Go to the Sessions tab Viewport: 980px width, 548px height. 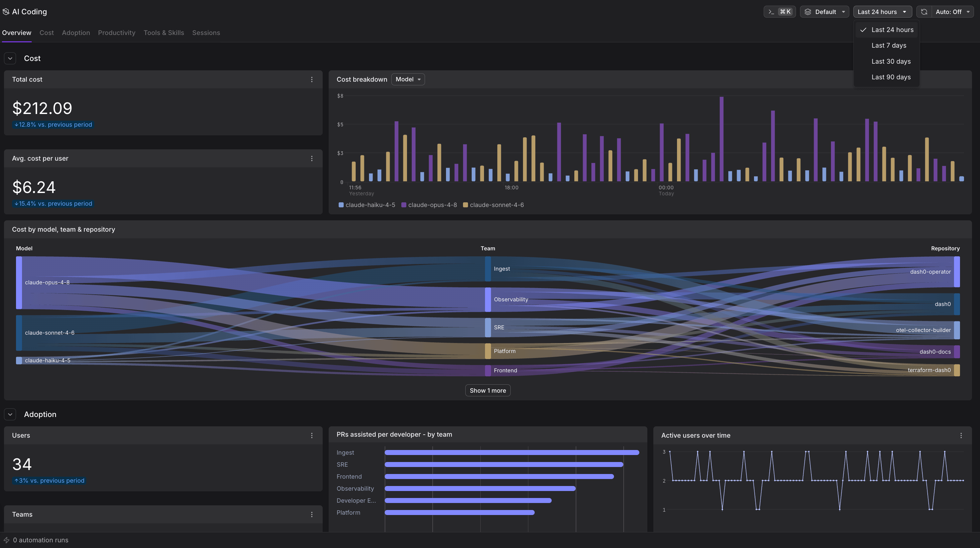tap(206, 33)
